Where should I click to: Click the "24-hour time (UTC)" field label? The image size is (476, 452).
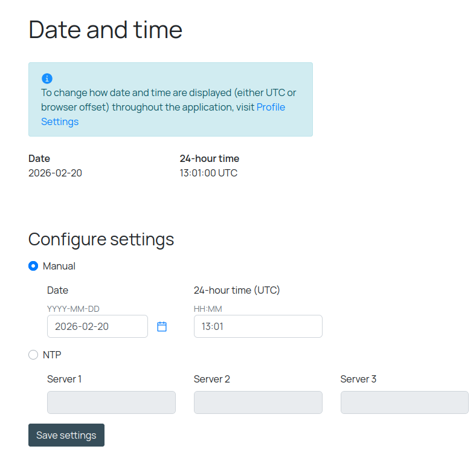coord(237,290)
